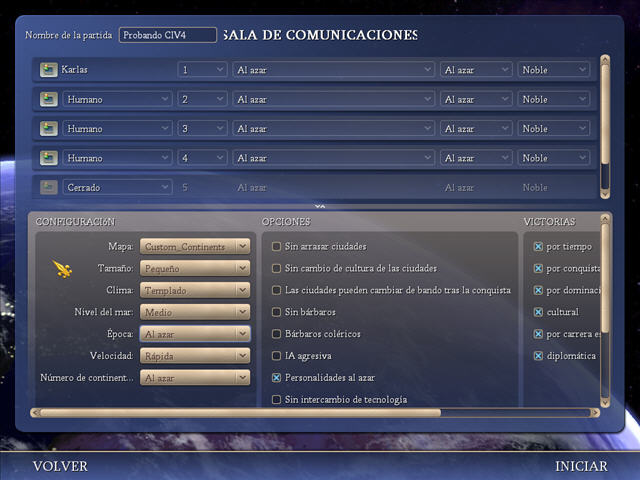Enable the Sin bárbaros option
Viewport: 640px width, 480px height.
click(x=277, y=312)
